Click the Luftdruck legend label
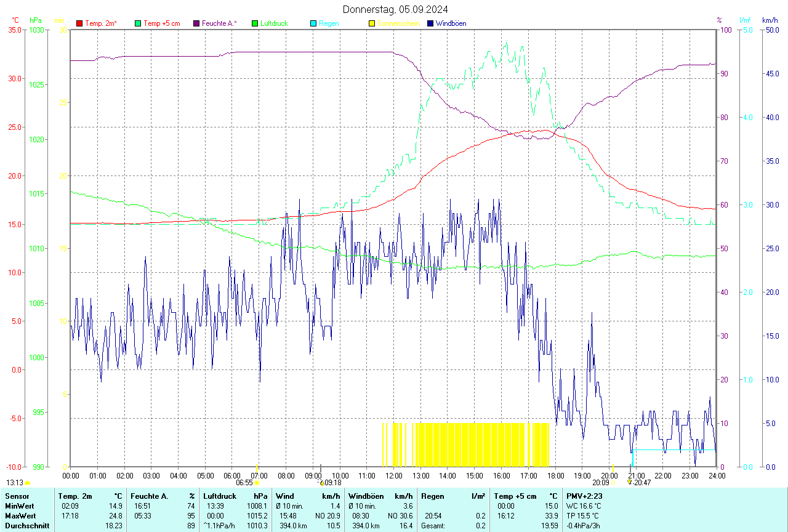Image resolution: width=788 pixels, height=532 pixels. 274,23
